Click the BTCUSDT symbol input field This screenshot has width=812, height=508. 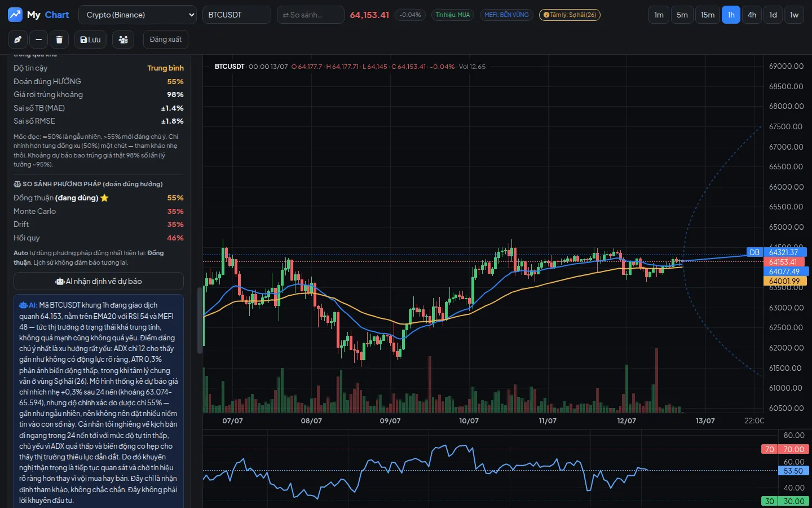(x=237, y=15)
